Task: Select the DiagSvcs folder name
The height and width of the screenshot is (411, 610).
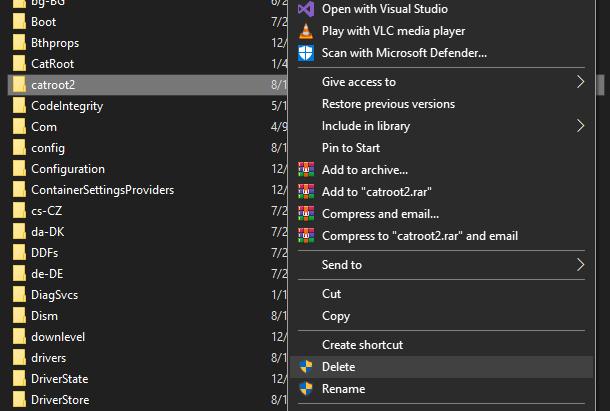Action: pos(54,295)
